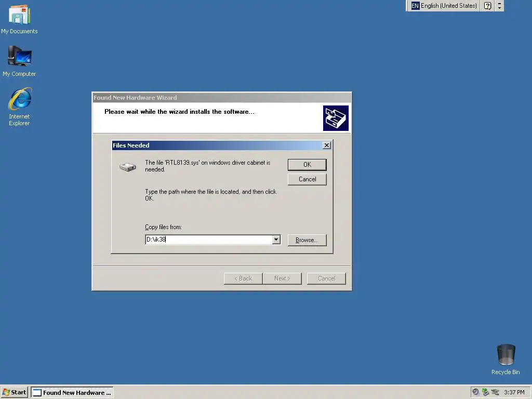Confirm with OK in Files Needed dialog
The width and height of the screenshot is (532, 399).
pos(307,165)
